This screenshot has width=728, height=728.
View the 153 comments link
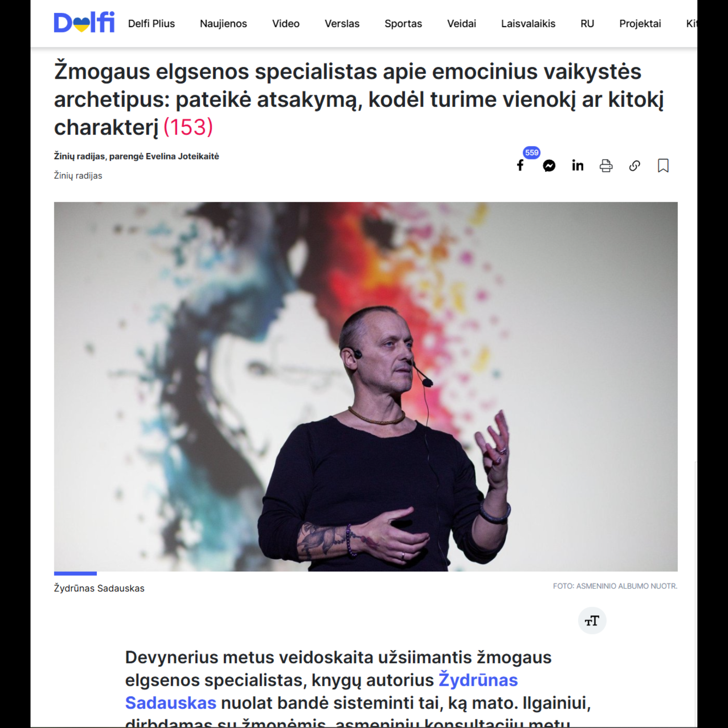[x=188, y=127]
